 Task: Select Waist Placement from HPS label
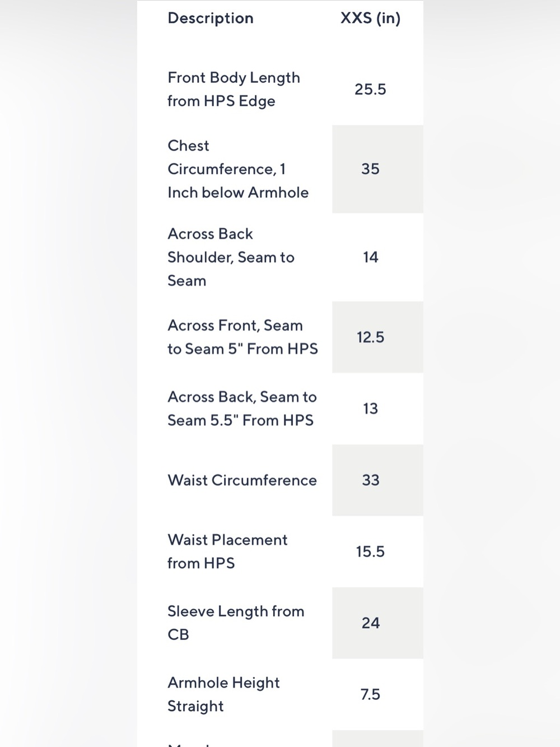coord(227,551)
